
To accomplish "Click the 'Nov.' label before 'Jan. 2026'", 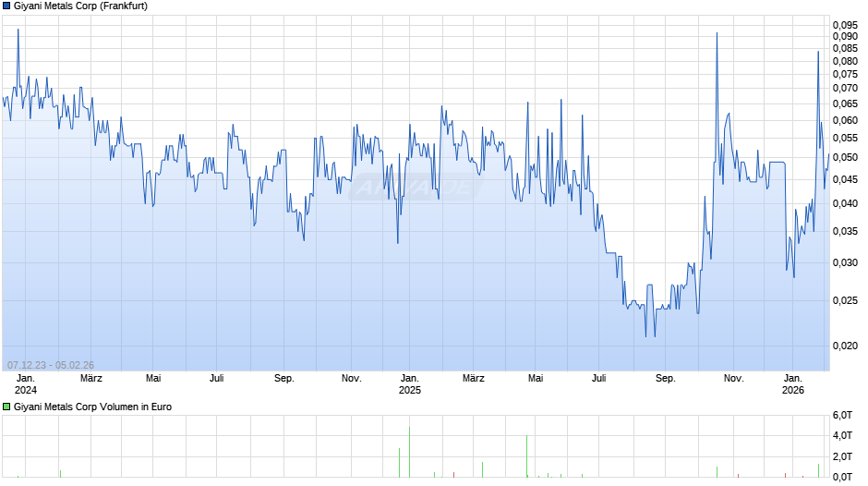I will (733, 379).
